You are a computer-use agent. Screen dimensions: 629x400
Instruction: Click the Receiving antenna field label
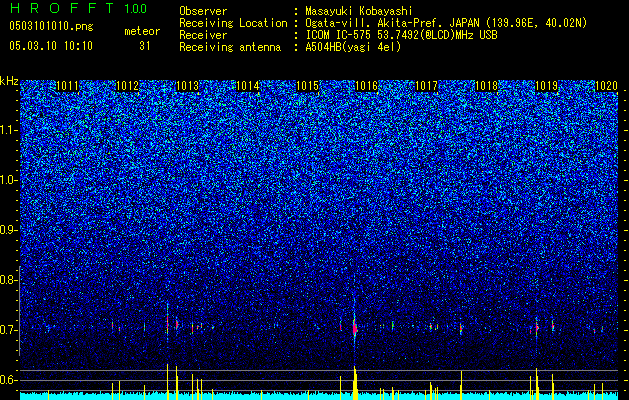click(230, 47)
